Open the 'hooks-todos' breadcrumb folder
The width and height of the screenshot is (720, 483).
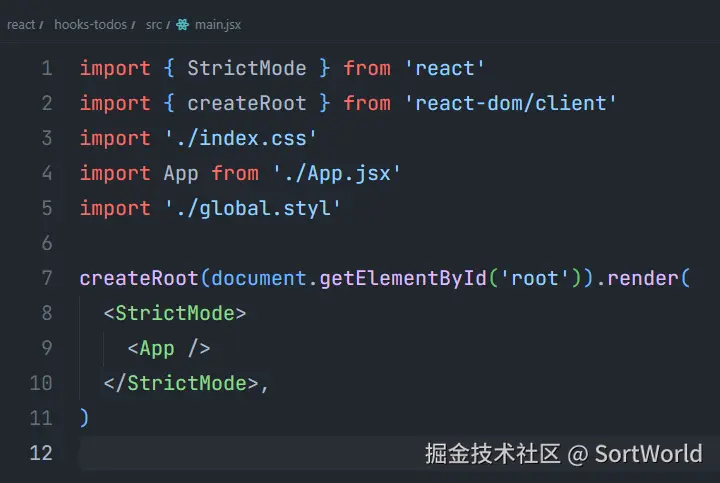[90, 24]
